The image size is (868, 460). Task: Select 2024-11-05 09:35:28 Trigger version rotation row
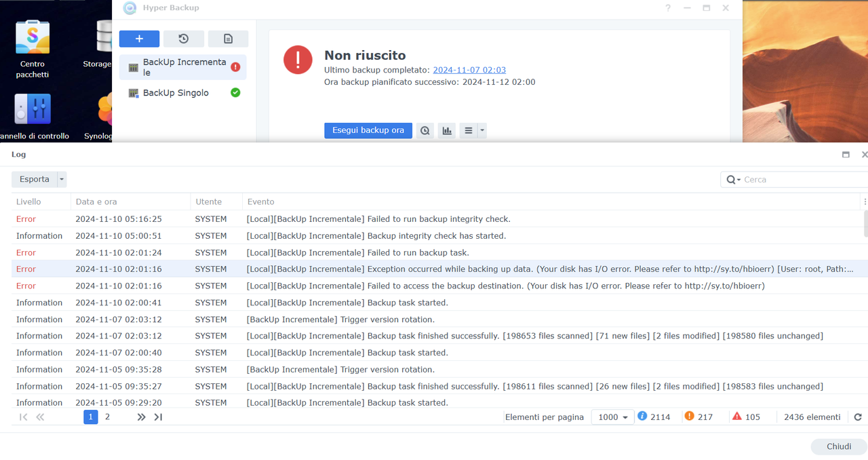pos(438,370)
